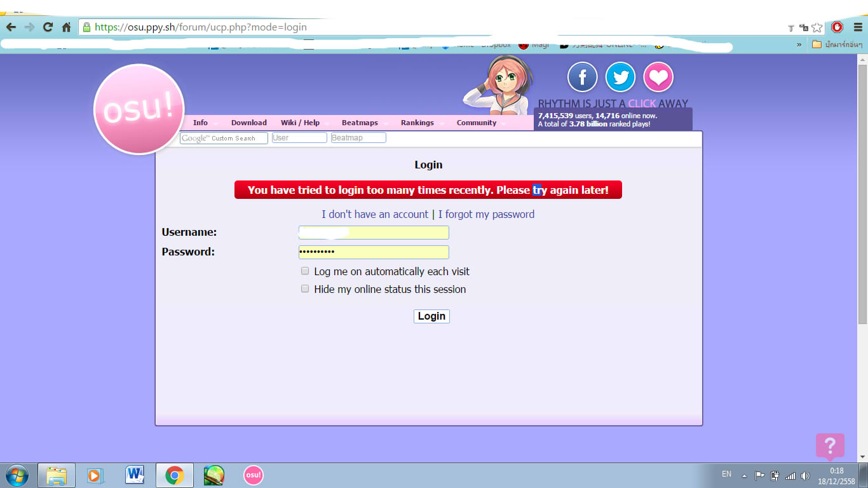Click the power plug tray icon
868x488 pixels.
775,475
